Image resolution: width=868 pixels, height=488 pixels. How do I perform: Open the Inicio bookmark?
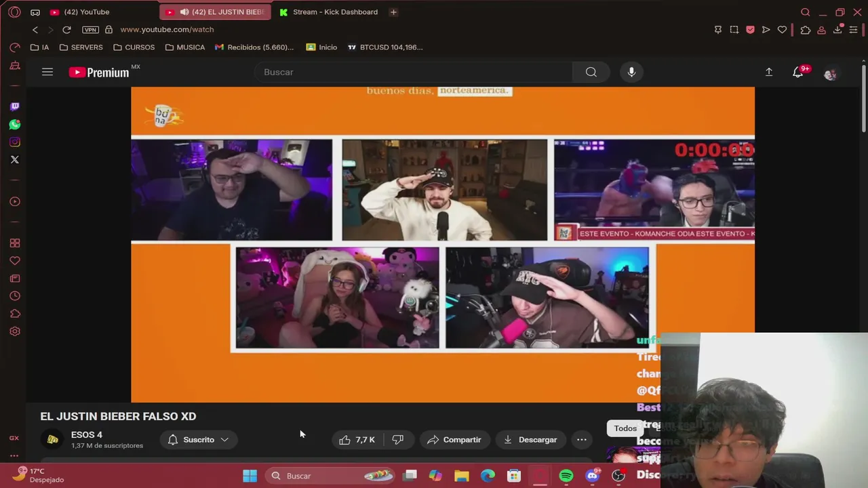(x=321, y=47)
